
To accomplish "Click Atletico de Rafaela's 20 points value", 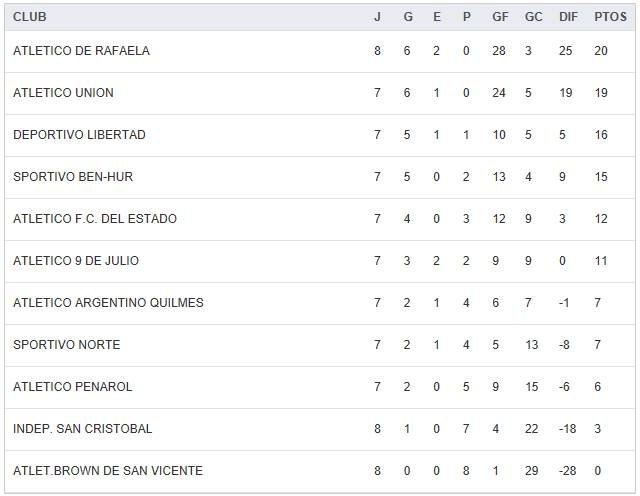I will click(600, 51).
